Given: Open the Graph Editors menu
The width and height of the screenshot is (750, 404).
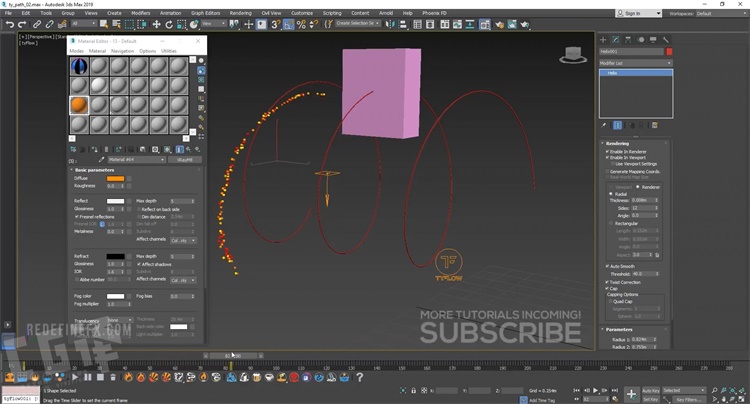Looking at the screenshot, I should 206,13.
